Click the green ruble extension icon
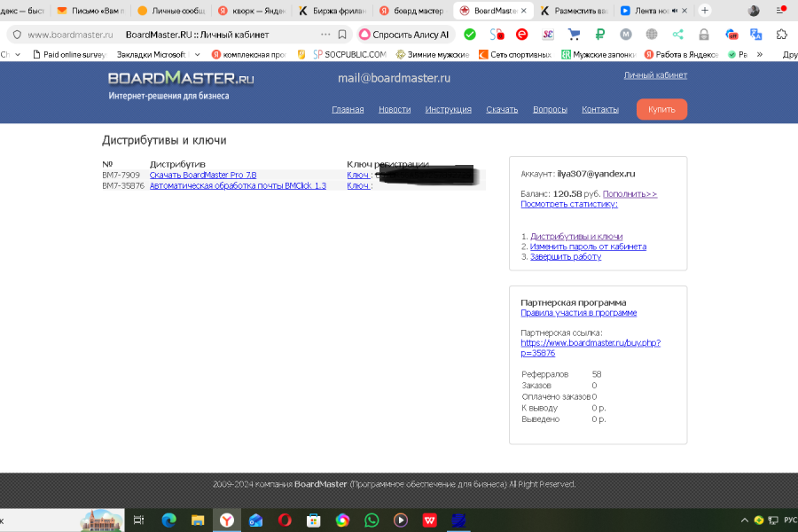 tap(599, 35)
